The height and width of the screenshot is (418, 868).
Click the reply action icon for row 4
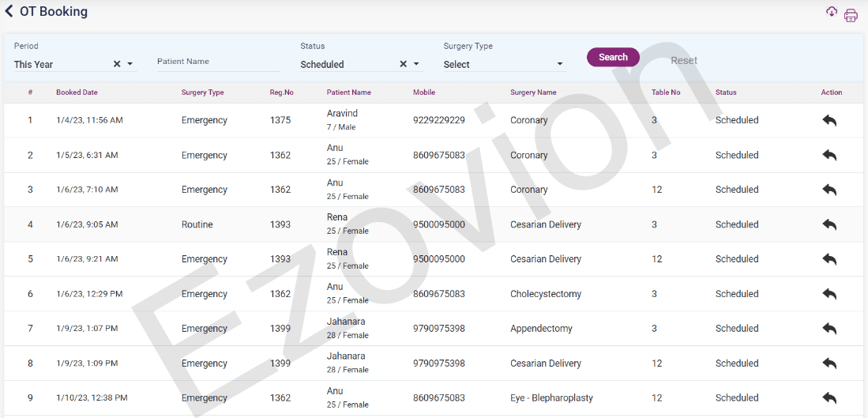829,225
